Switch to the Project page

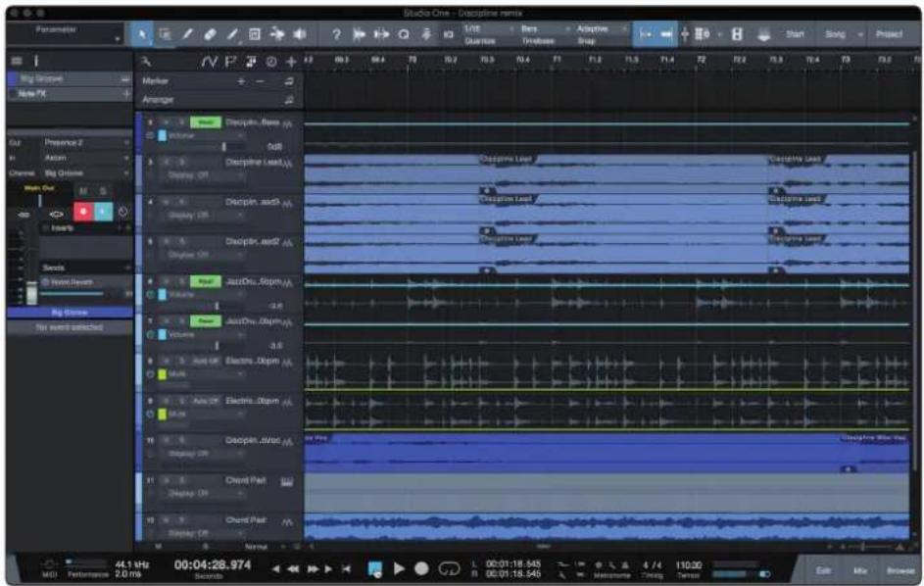coord(889,34)
